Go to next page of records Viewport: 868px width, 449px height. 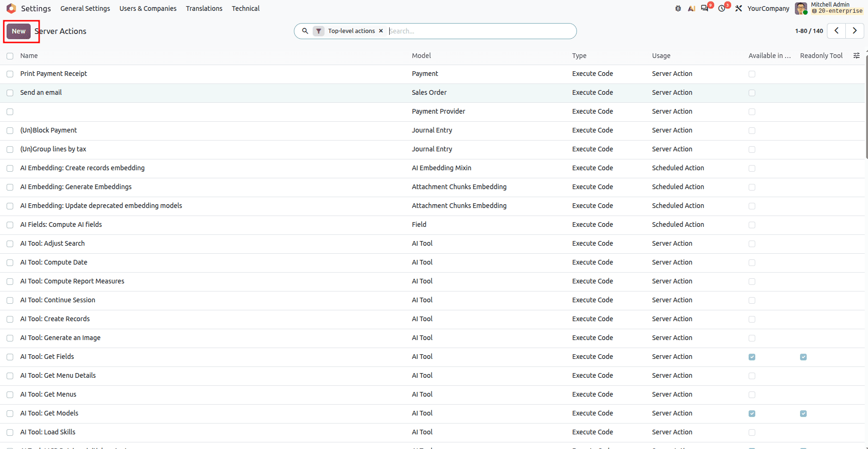click(855, 31)
